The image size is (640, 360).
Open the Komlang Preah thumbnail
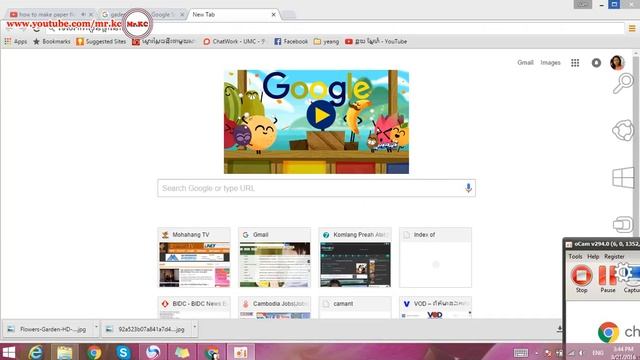tap(355, 258)
